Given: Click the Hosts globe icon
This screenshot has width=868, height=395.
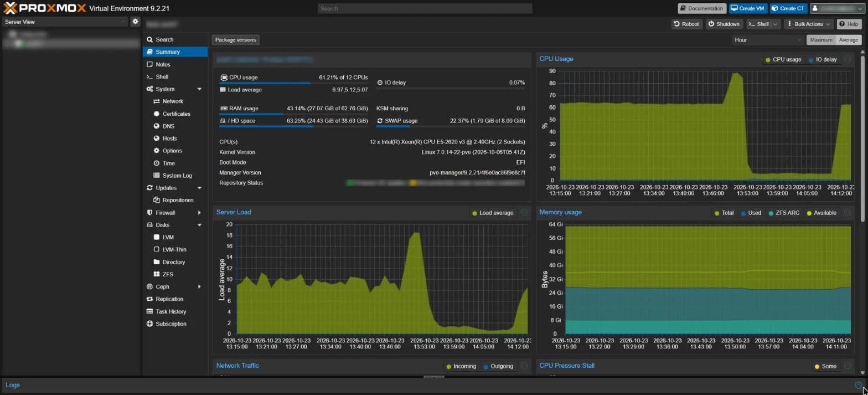Looking at the screenshot, I should coord(157,138).
